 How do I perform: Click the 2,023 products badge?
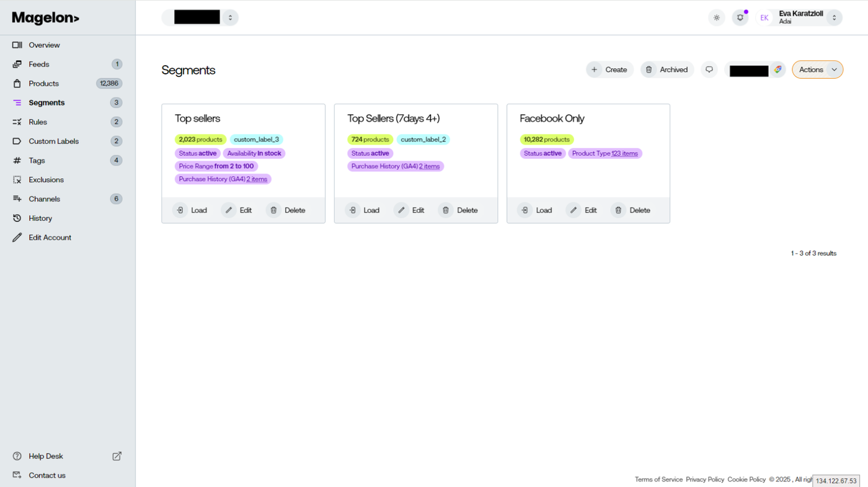click(x=200, y=140)
